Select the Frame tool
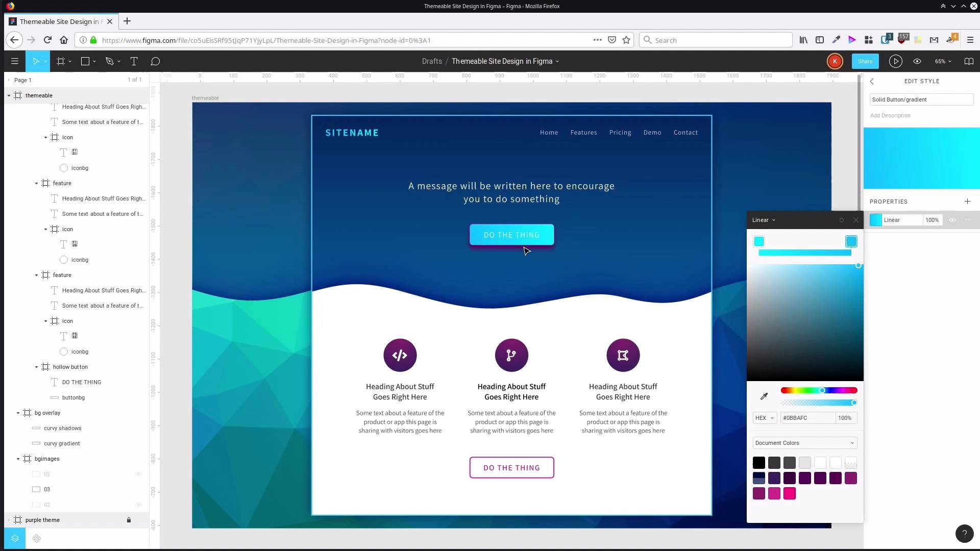Image resolution: width=980 pixels, height=551 pixels. (x=60, y=61)
